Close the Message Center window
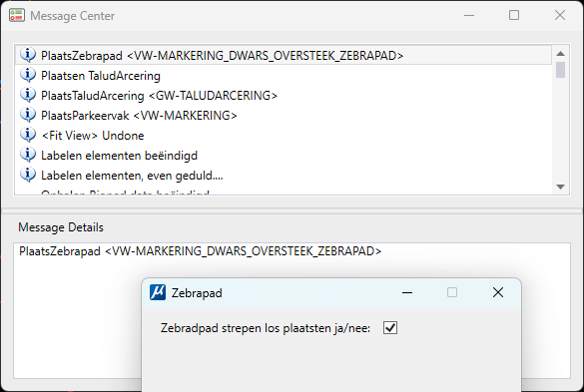The image size is (584, 392). 560,15
